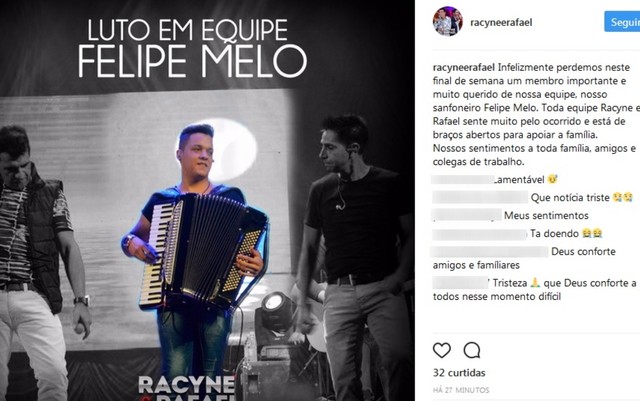
Task: Open comments with the speech bubble icon
Action: [x=472, y=350]
